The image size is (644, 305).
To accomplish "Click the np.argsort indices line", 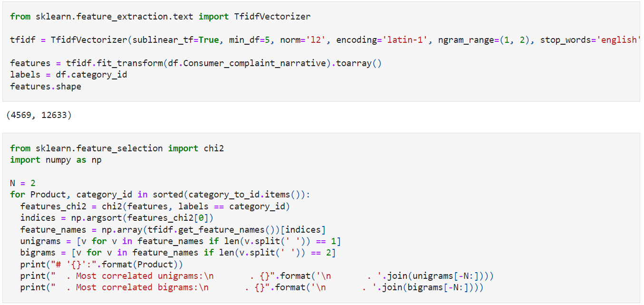I will (x=119, y=218).
